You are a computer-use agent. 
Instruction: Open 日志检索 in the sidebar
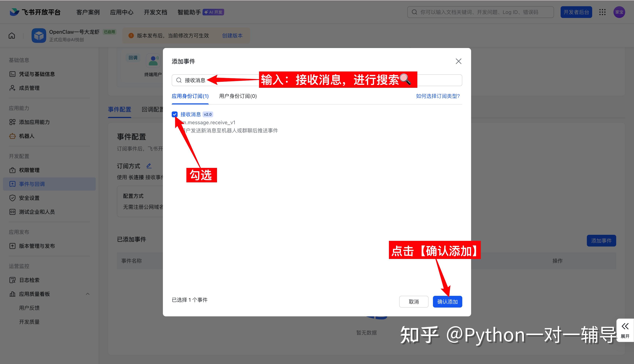[29, 280]
